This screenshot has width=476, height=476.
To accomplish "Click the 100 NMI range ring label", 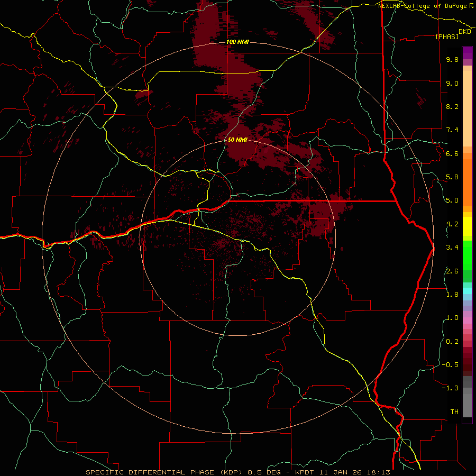I will pyautogui.click(x=237, y=42).
